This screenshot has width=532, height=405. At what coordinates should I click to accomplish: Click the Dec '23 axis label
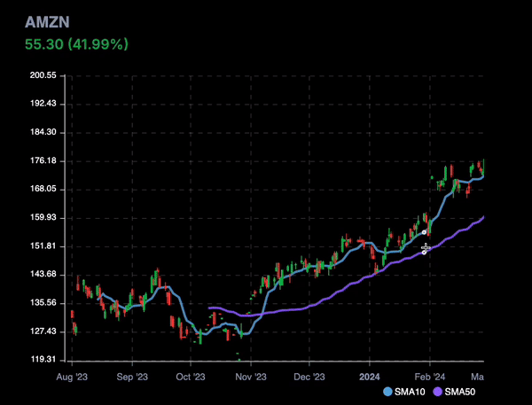point(309,377)
